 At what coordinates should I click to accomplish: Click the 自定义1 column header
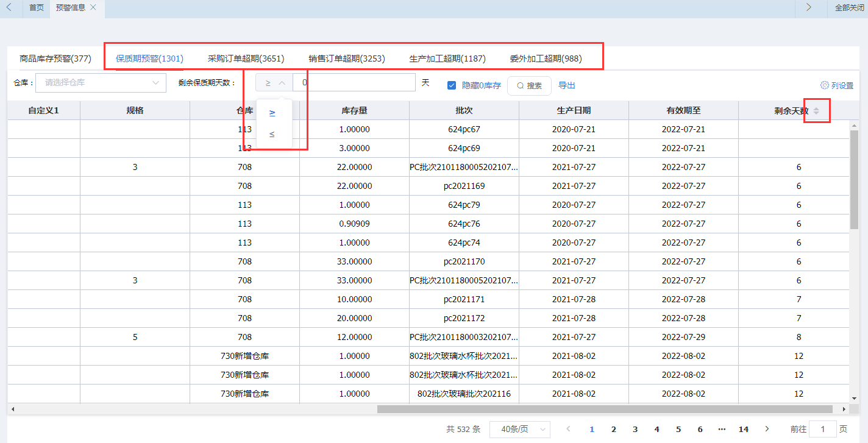coord(43,111)
